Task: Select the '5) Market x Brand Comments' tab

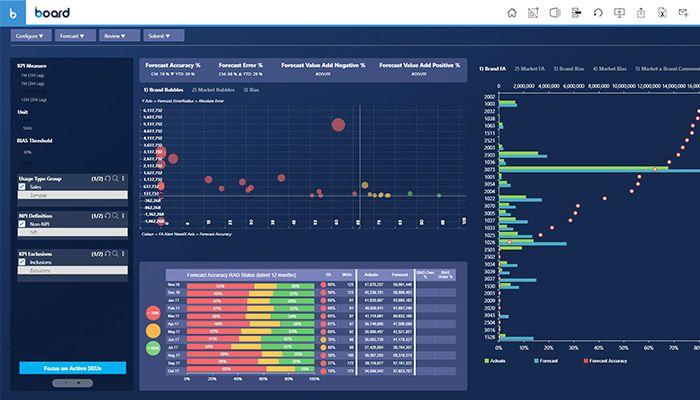Action: [x=667, y=69]
